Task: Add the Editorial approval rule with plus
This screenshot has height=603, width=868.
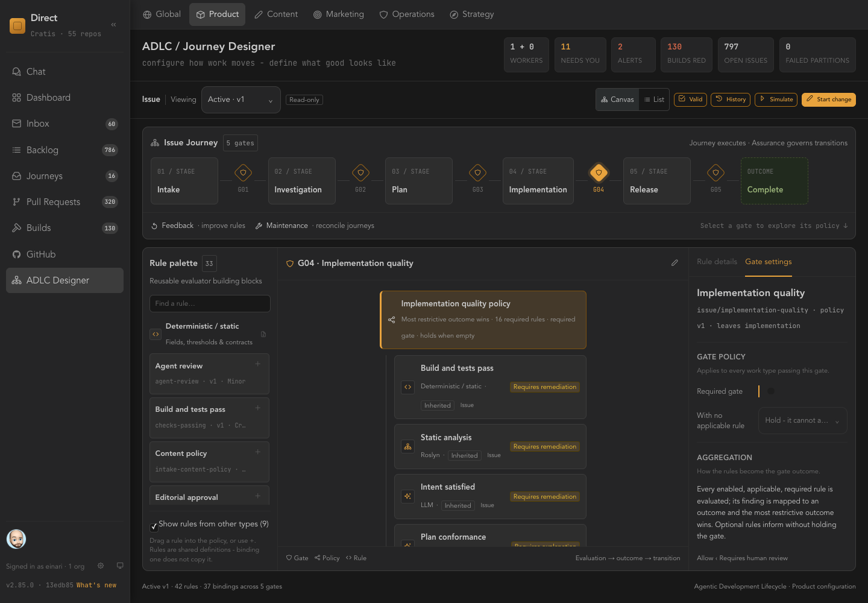Action: tap(258, 496)
